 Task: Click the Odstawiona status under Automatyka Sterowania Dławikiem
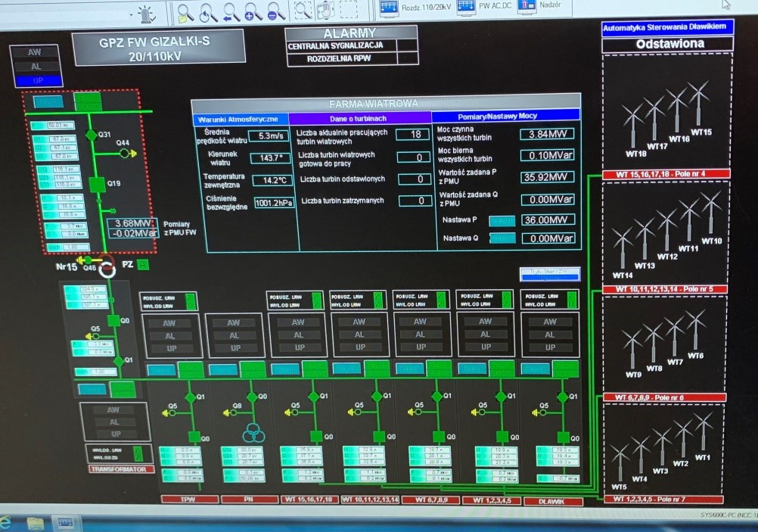[x=668, y=44]
